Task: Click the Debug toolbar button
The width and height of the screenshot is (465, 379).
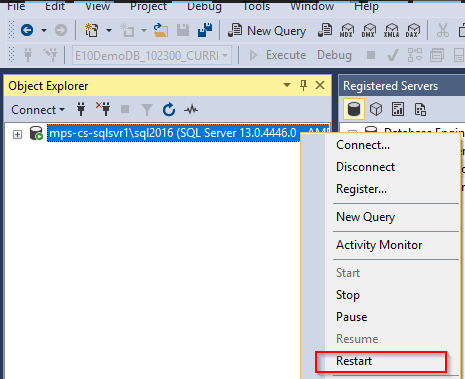Action: click(334, 55)
